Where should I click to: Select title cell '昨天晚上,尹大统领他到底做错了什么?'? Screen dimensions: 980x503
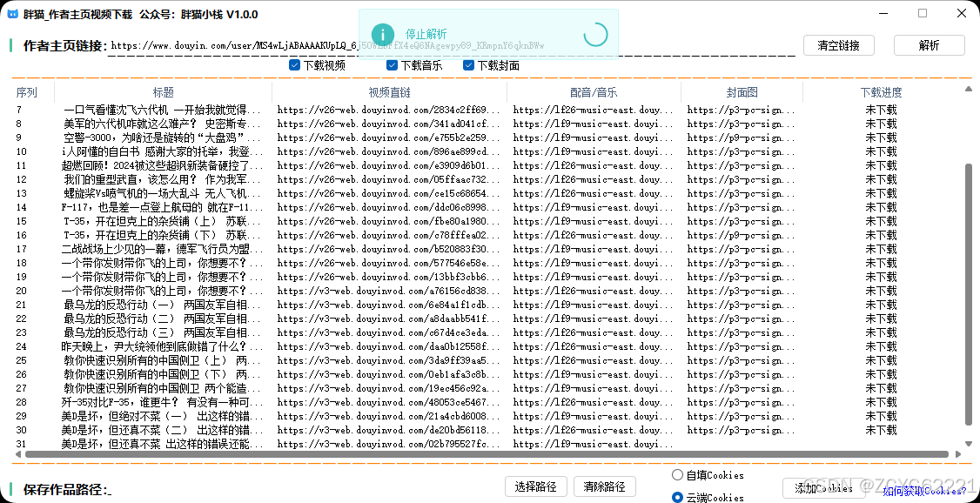tap(163, 346)
